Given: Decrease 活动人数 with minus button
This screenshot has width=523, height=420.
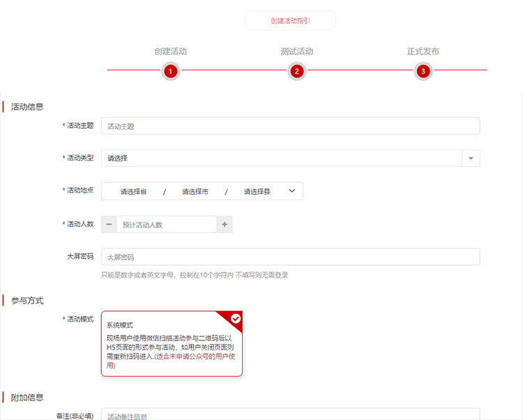Looking at the screenshot, I should (109, 225).
